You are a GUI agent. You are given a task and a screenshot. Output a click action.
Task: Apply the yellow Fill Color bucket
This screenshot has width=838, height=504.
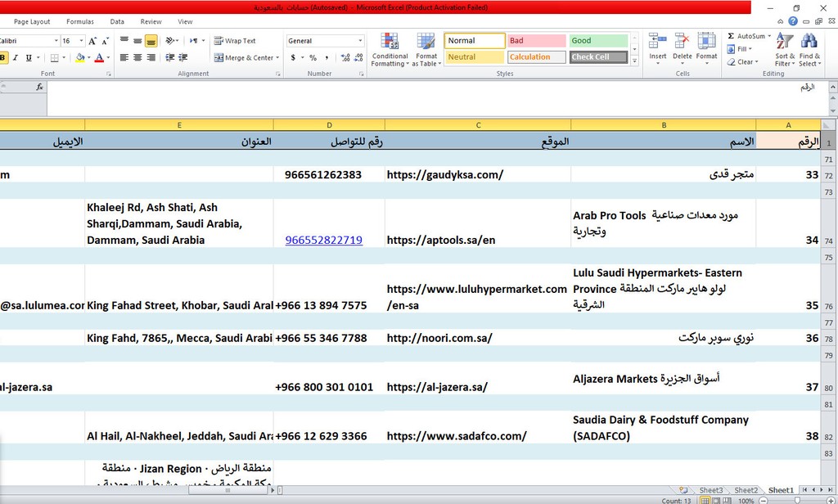80,58
